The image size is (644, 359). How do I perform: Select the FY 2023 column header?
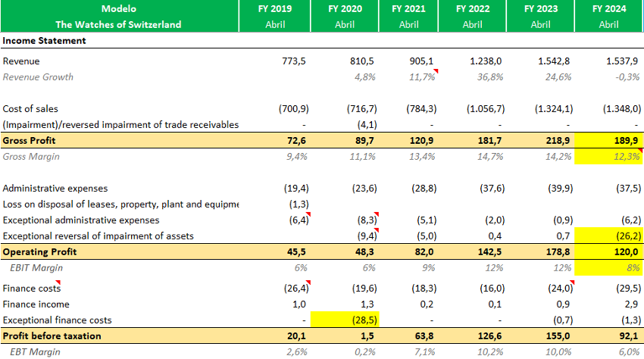click(541, 8)
